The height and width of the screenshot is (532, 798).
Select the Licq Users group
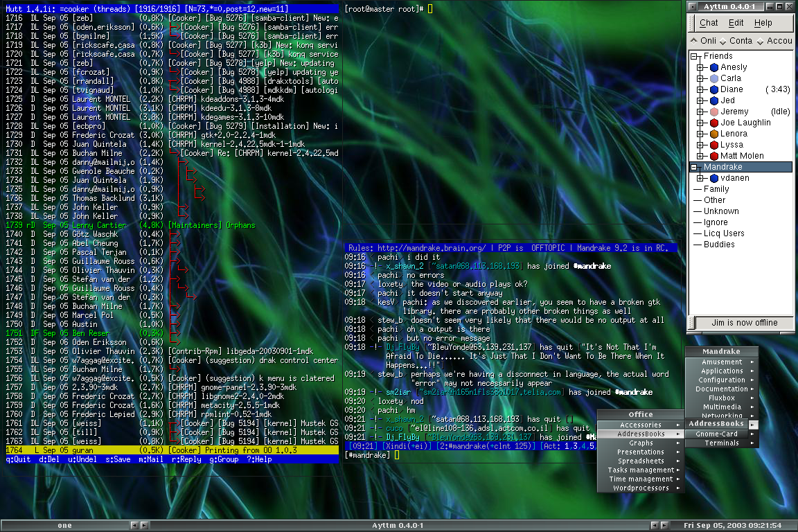(x=724, y=233)
